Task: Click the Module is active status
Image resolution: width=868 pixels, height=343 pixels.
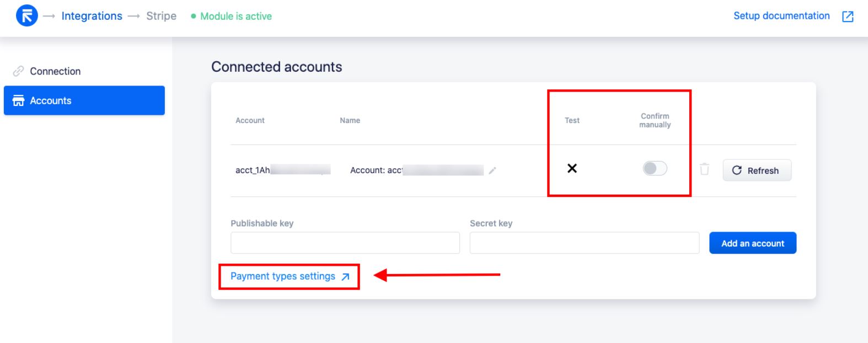Action: pyautogui.click(x=232, y=17)
